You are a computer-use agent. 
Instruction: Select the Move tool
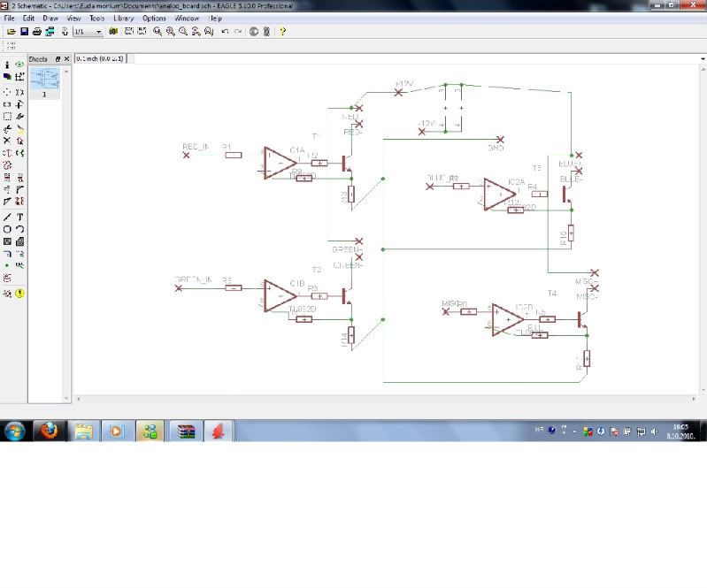[x=7, y=92]
